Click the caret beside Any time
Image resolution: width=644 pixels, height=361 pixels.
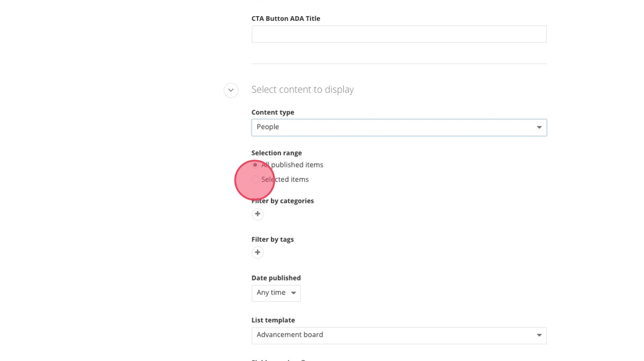tap(293, 293)
